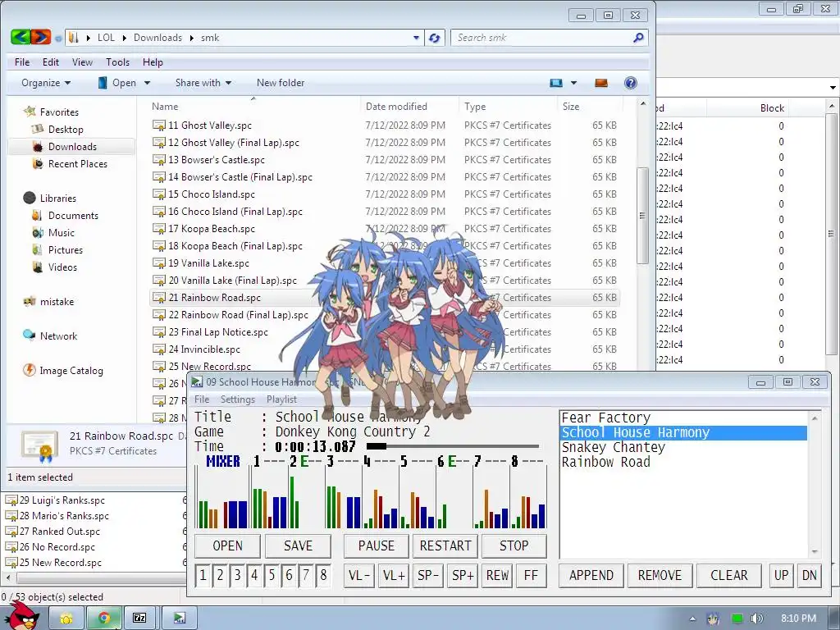Open Explorer File menu
840x630 pixels.
click(x=22, y=62)
